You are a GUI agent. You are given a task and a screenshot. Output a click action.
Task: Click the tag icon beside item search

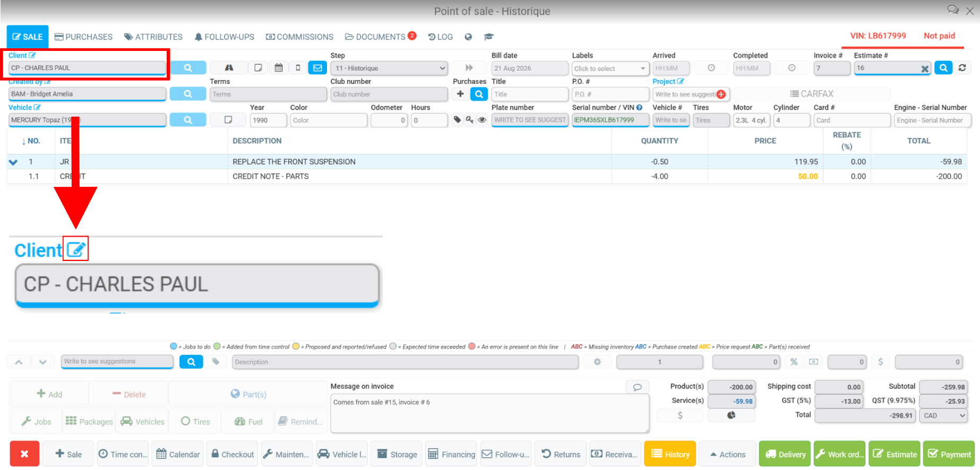click(x=216, y=362)
